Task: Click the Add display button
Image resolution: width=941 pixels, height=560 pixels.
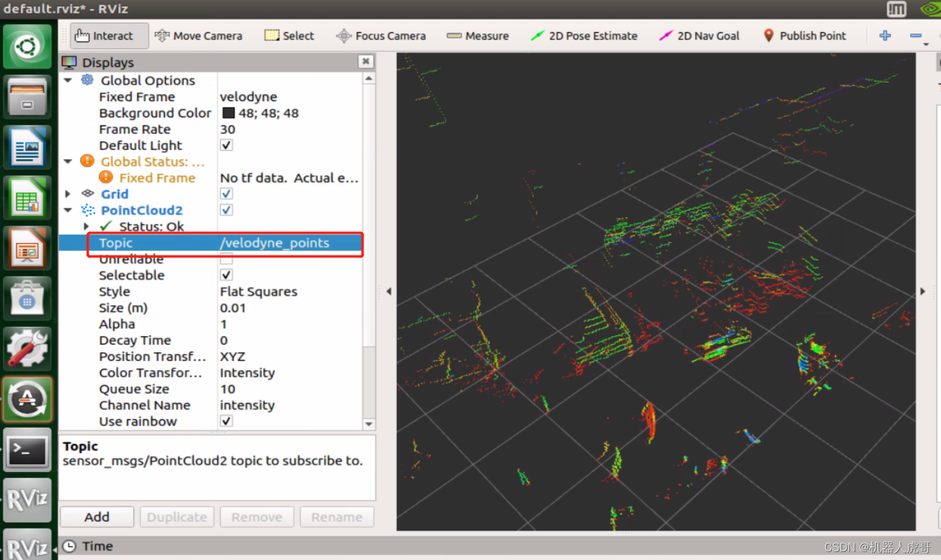Action: 97,517
